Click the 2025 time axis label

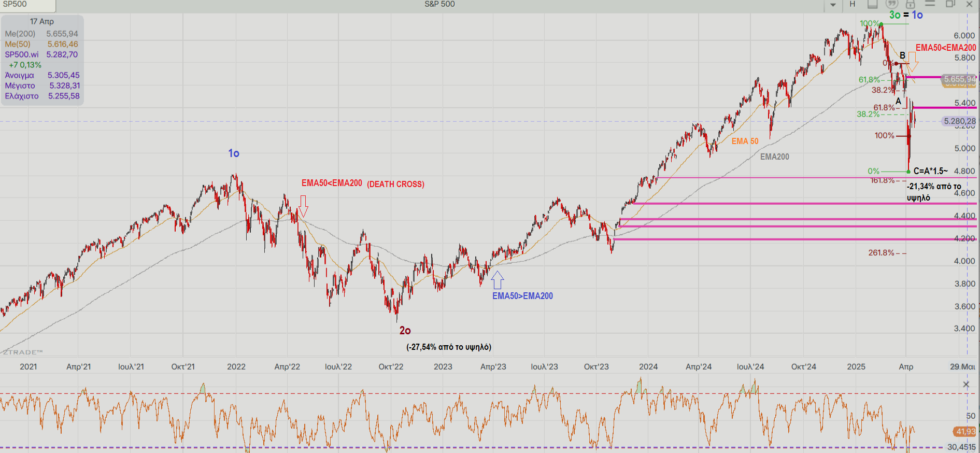[856, 366]
